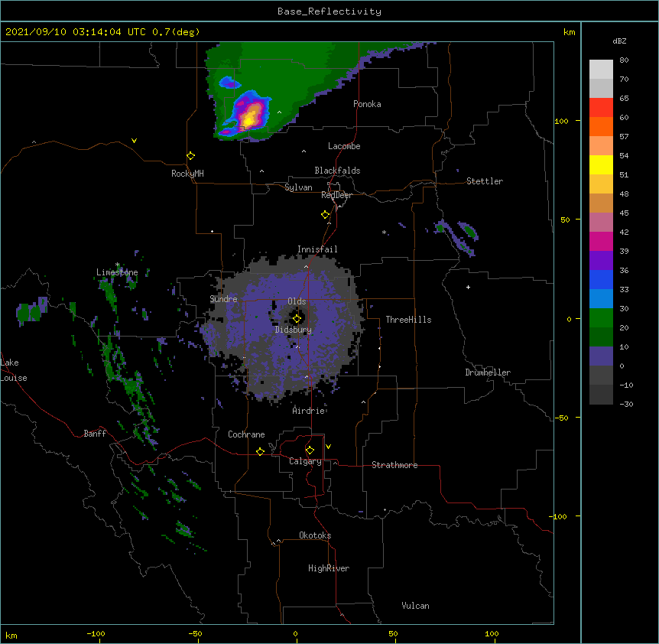Click the Ponoka city label
The width and height of the screenshot is (659, 644).
point(367,104)
